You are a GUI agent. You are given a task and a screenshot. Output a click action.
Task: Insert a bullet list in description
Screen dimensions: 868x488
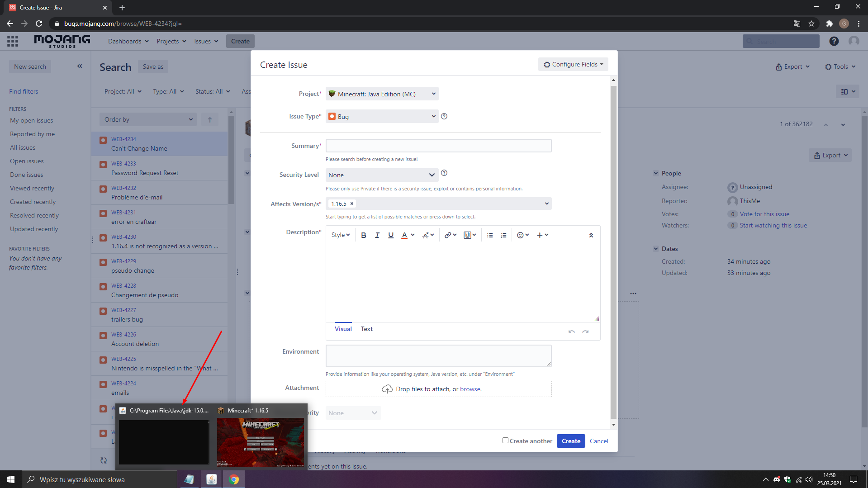[490, 235]
